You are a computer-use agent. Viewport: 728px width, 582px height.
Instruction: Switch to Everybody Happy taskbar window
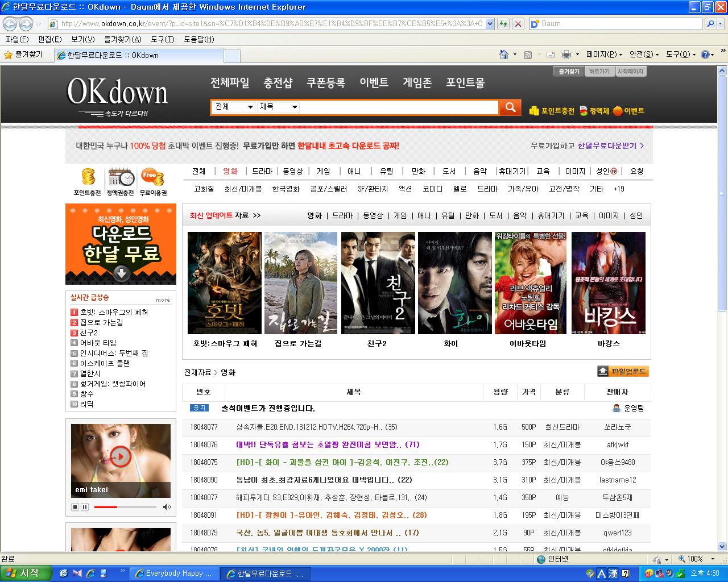coord(173,573)
